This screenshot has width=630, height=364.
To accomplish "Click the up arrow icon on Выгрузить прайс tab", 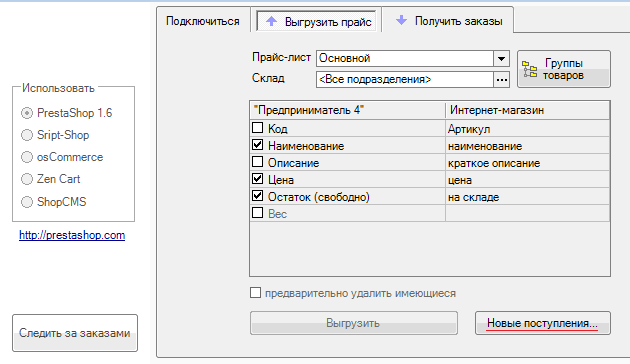I will 272,21.
